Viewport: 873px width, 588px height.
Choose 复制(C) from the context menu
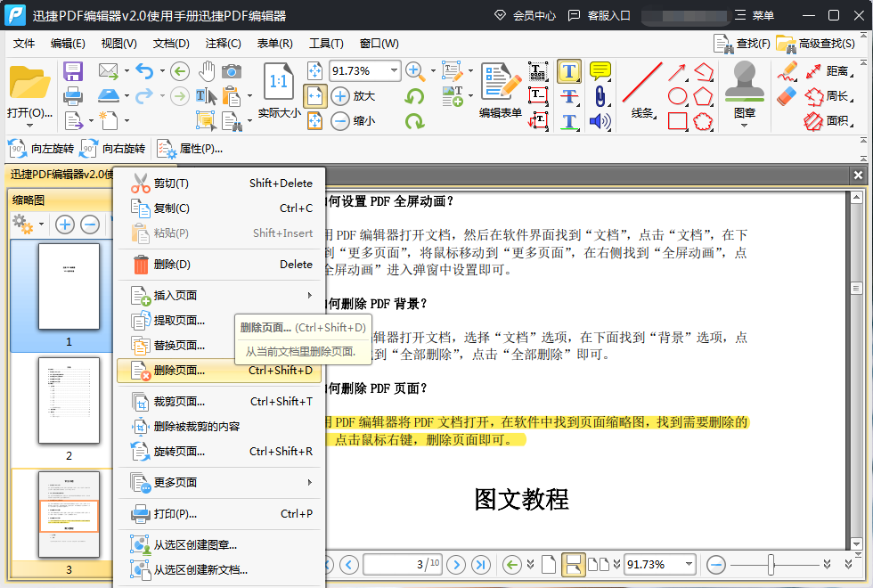pos(219,208)
